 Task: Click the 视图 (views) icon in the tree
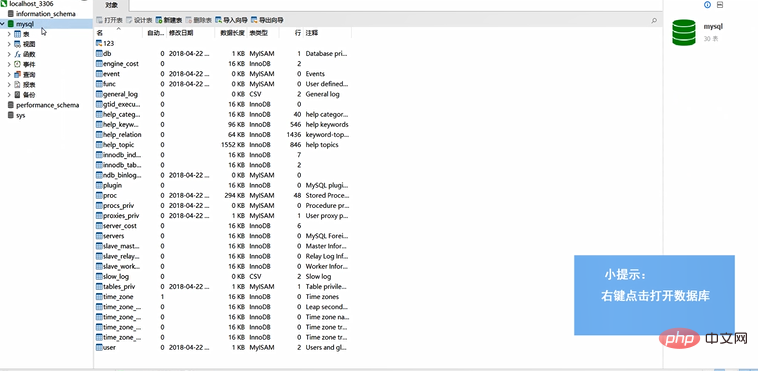click(18, 44)
